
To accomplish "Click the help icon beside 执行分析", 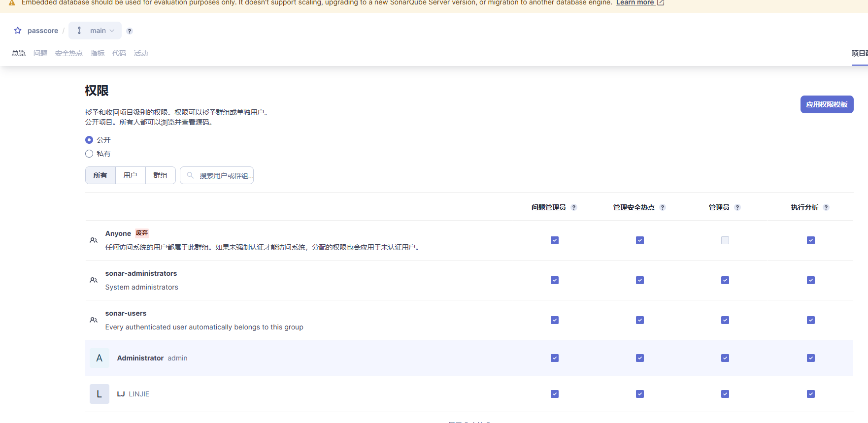I will [x=826, y=208].
